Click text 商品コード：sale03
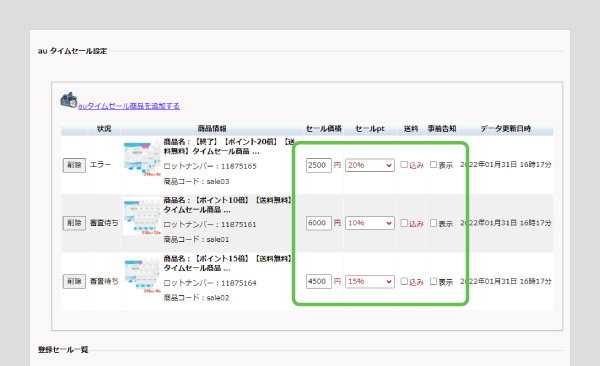This screenshot has width=600, height=366. click(x=196, y=181)
